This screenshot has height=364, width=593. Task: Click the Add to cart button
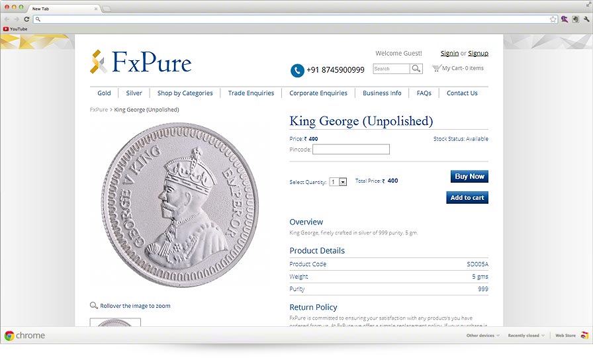point(467,197)
